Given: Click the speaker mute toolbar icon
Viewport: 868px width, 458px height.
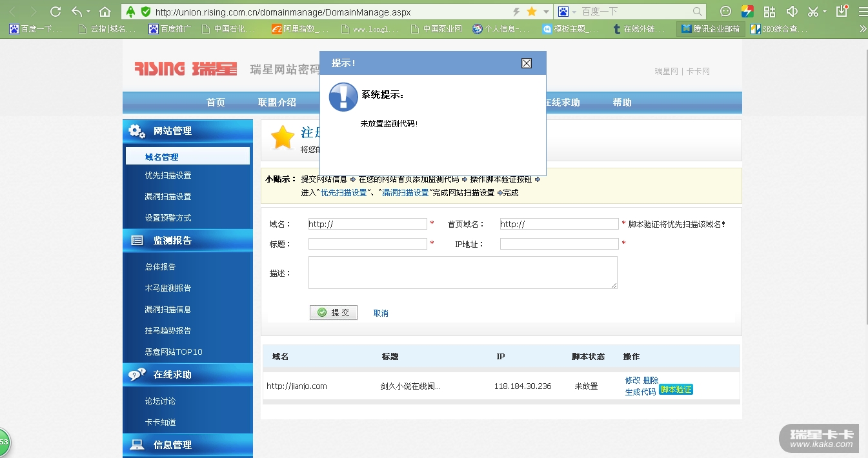Looking at the screenshot, I should pos(792,12).
